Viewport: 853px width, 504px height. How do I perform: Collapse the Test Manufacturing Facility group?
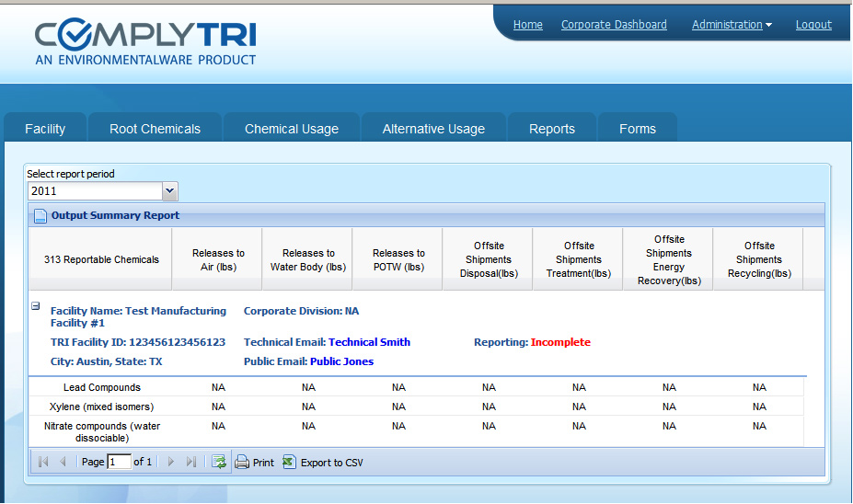point(36,306)
